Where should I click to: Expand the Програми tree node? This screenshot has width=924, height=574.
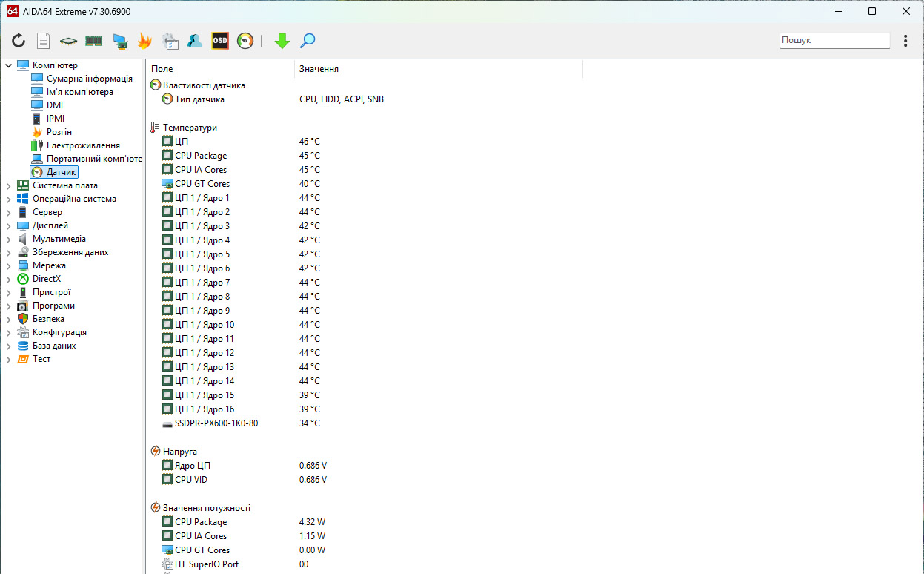click(8, 306)
